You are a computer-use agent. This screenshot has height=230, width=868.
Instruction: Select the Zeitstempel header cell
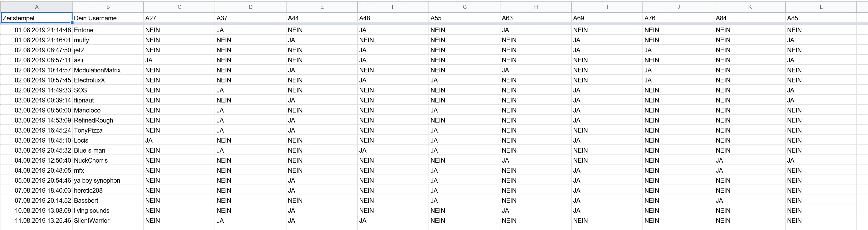tap(37, 18)
